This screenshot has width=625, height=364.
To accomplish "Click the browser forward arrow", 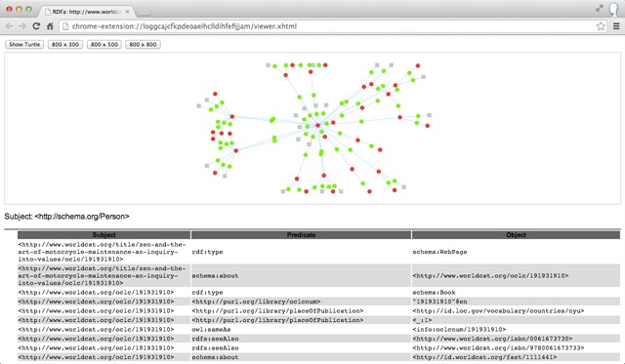I will point(22,26).
